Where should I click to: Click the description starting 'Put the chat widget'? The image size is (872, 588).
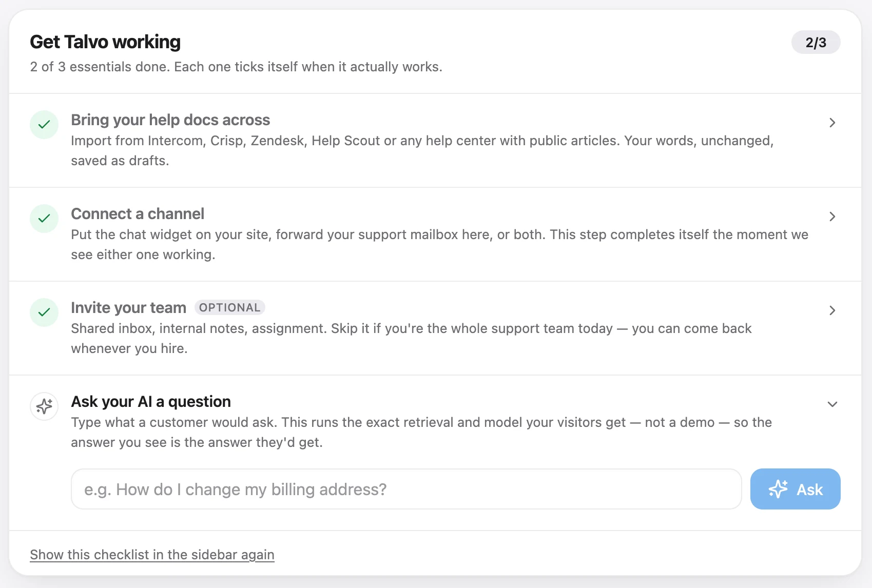coord(440,244)
